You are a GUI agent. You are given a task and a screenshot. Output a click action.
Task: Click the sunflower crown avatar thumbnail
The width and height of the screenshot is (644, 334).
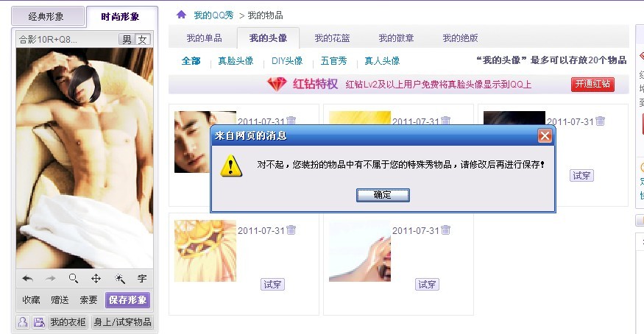205,251
